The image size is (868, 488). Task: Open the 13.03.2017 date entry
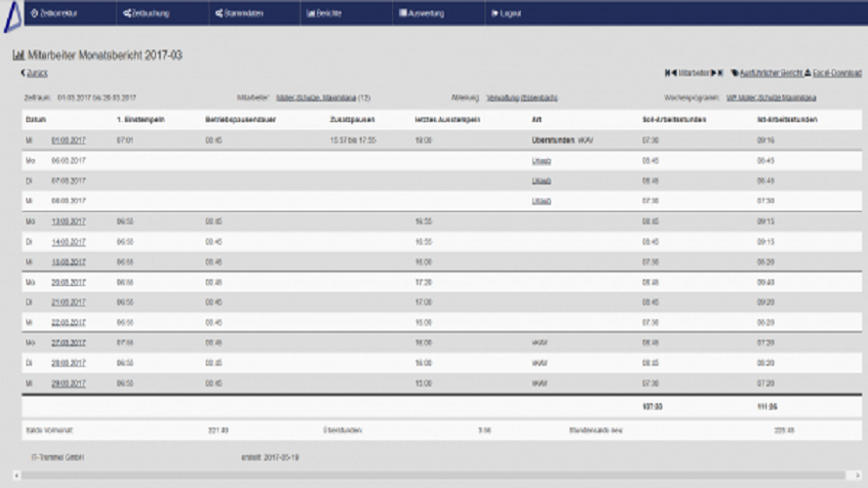point(68,222)
